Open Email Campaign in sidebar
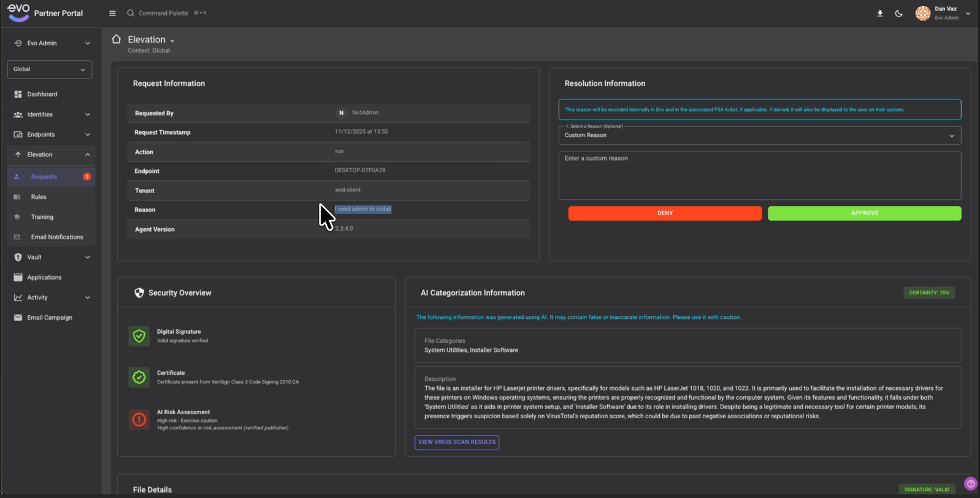The height and width of the screenshot is (498, 980). (x=49, y=318)
